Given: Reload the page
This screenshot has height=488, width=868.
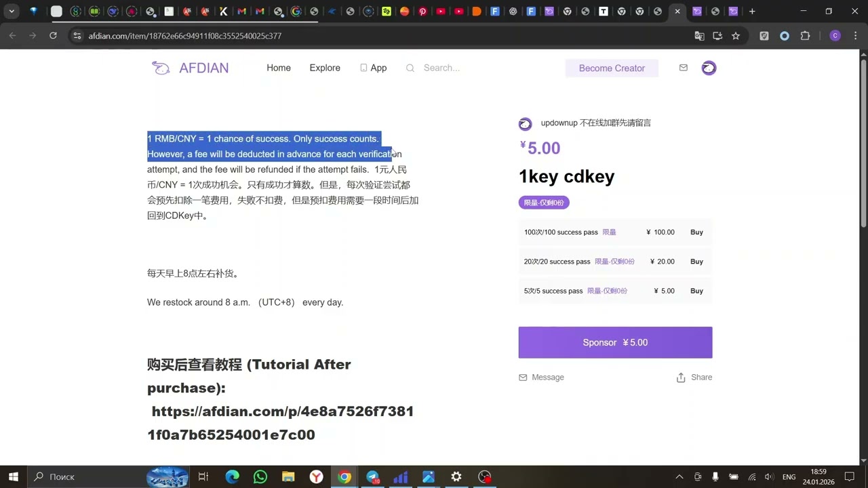Looking at the screenshot, I should 53,36.
